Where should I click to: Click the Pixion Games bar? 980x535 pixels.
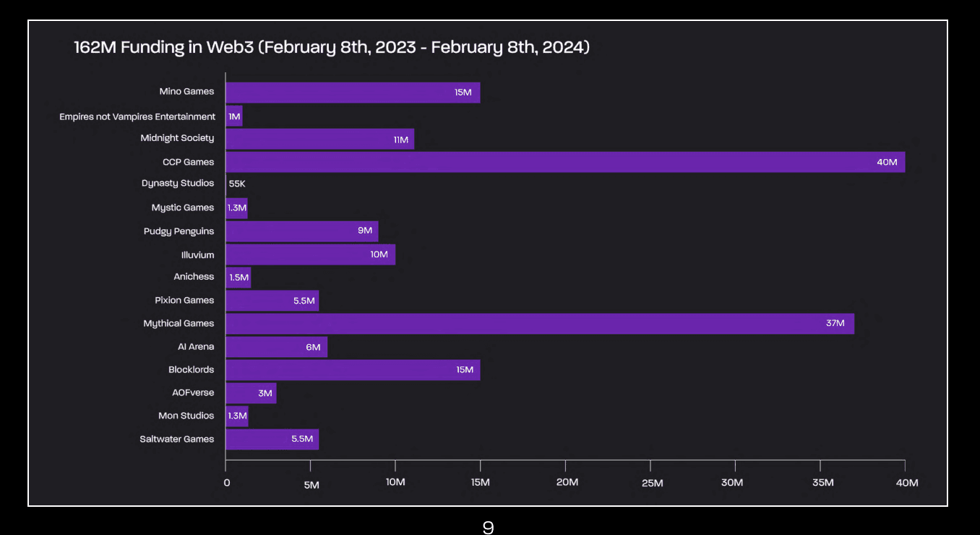272,300
